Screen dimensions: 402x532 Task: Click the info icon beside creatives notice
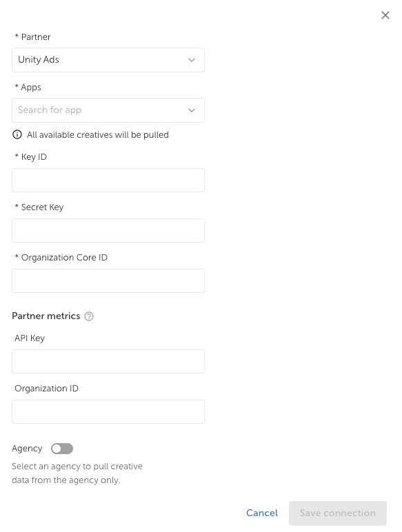pos(17,134)
